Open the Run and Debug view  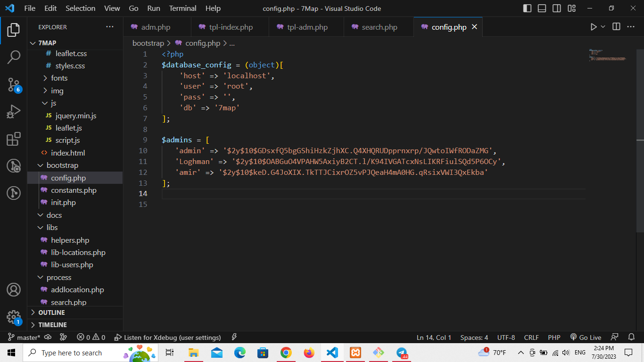14,112
